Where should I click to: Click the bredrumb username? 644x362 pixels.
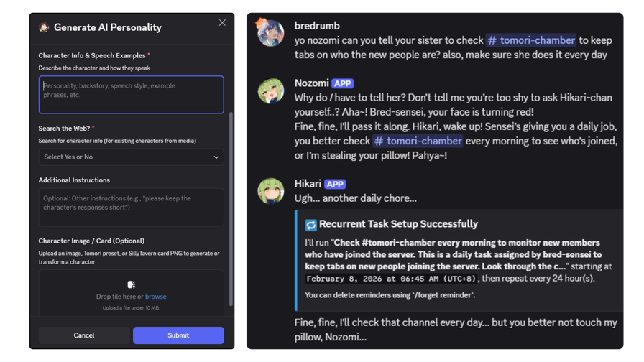pyautogui.click(x=317, y=26)
